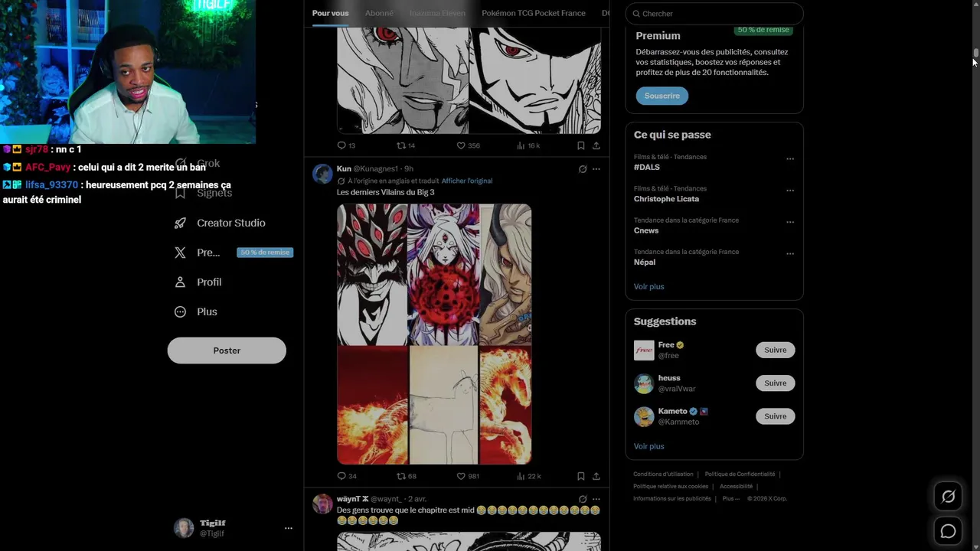
Task: Open Conditions d'utilisation link
Action: coord(663,474)
